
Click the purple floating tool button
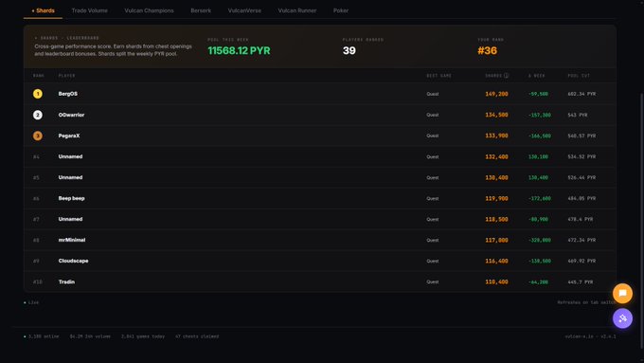click(x=622, y=318)
